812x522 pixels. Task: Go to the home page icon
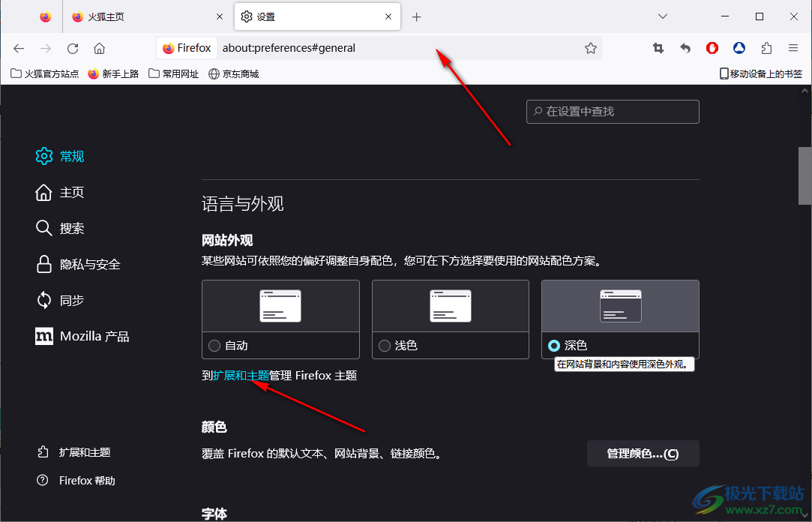click(100, 48)
